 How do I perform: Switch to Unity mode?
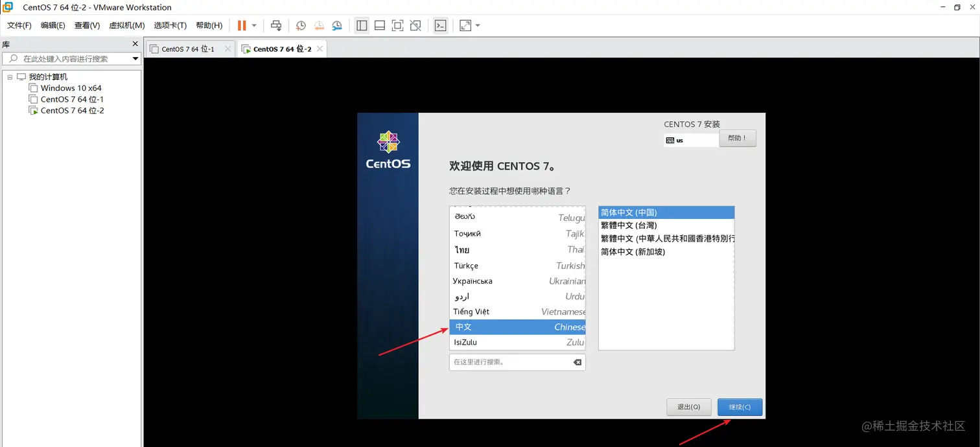pos(416,25)
